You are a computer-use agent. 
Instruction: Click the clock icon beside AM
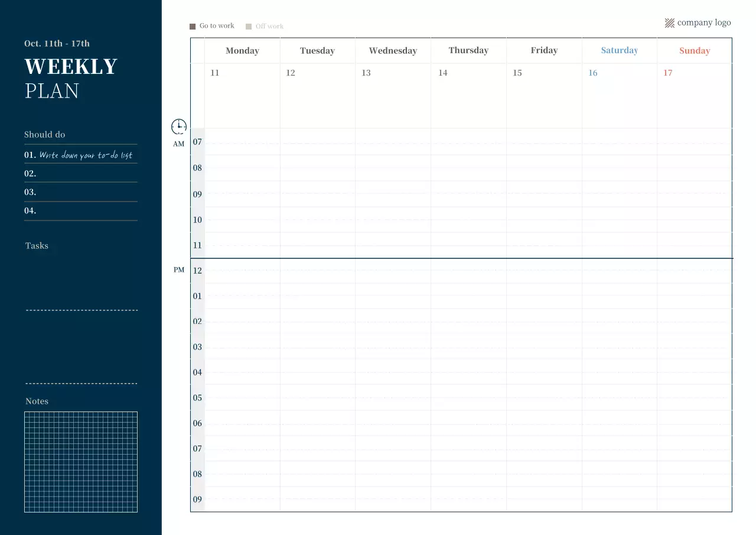click(178, 126)
